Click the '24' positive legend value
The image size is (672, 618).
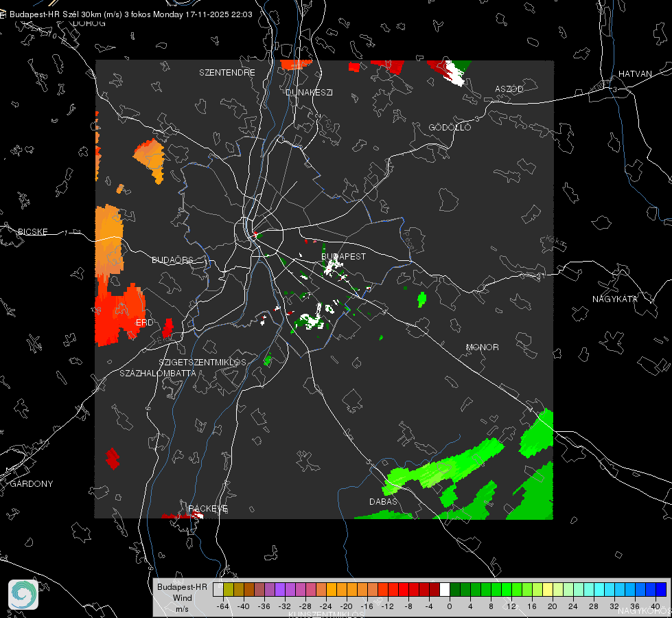573,606
